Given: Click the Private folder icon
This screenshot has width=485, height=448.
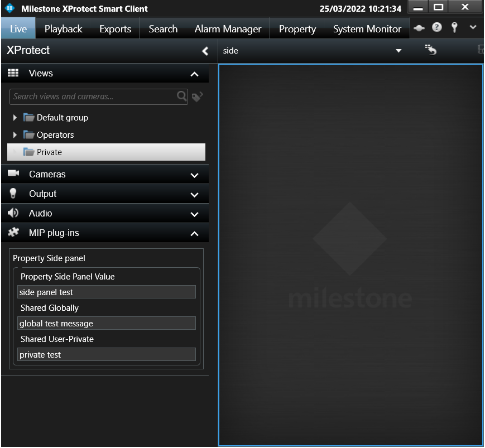Looking at the screenshot, I should point(29,152).
